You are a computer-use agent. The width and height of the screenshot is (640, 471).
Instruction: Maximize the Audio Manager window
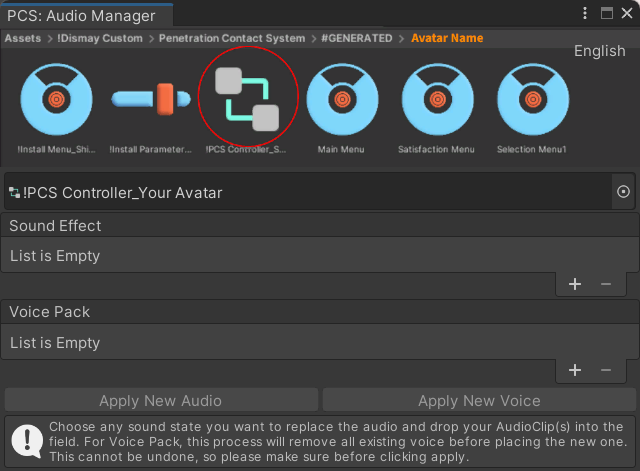click(607, 13)
